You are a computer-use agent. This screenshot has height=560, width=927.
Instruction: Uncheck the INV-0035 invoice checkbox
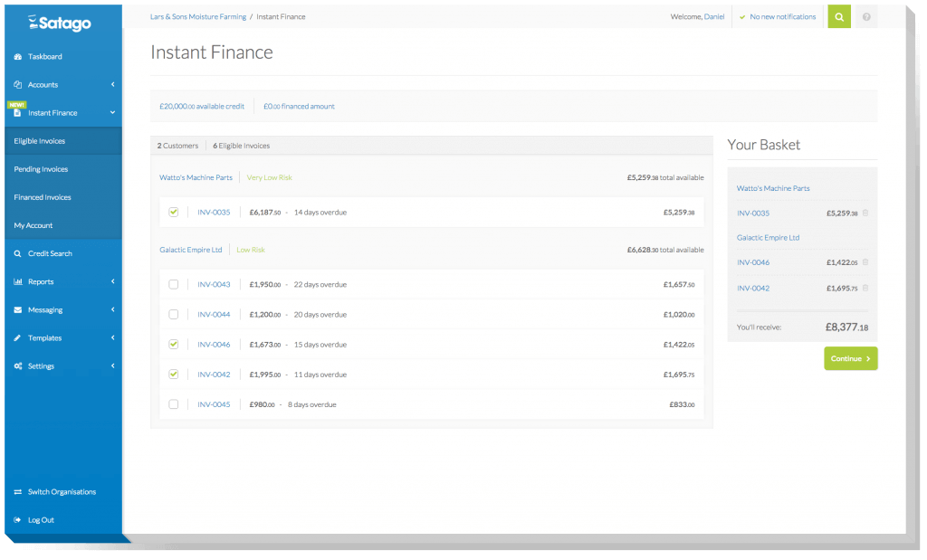point(173,212)
